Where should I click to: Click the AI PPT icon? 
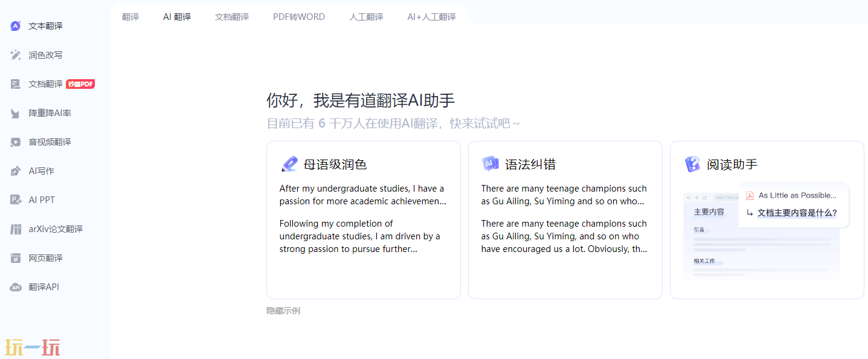click(x=16, y=200)
